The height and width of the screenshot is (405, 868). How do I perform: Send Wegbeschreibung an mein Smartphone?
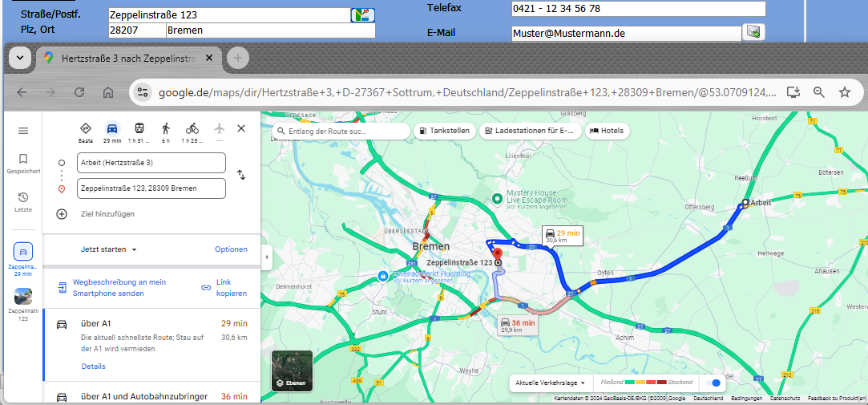(x=112, y=288)
